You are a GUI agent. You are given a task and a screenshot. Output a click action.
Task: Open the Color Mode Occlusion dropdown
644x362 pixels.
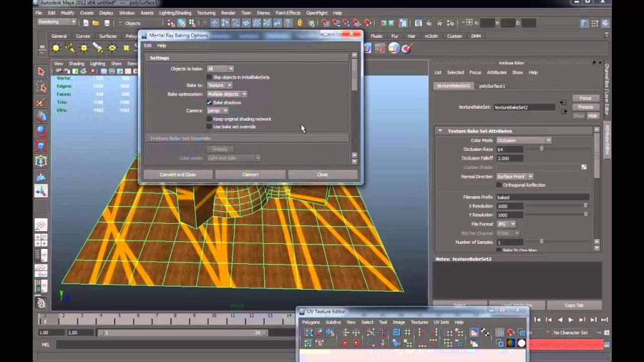point(524,140)
